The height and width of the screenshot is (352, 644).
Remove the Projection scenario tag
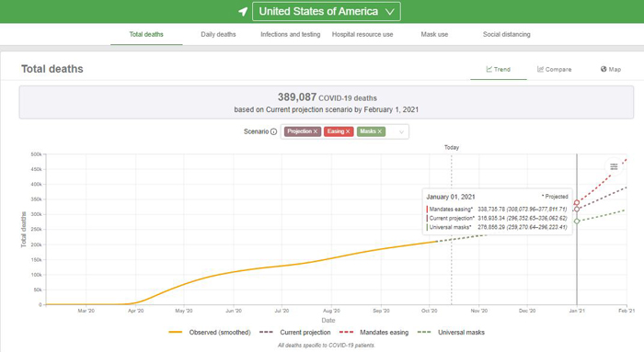[x=316, y=131]
